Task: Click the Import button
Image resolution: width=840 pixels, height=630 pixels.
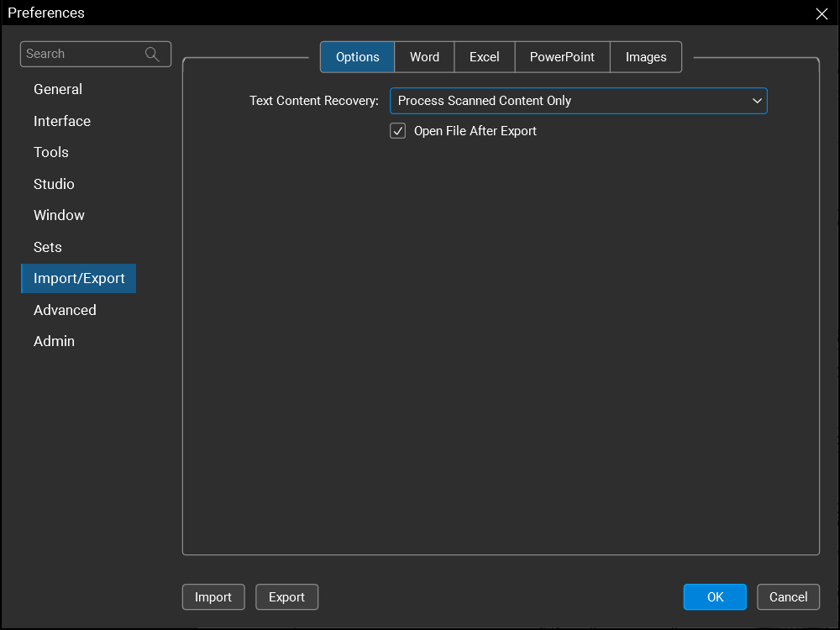Action: tap(213, 597)
